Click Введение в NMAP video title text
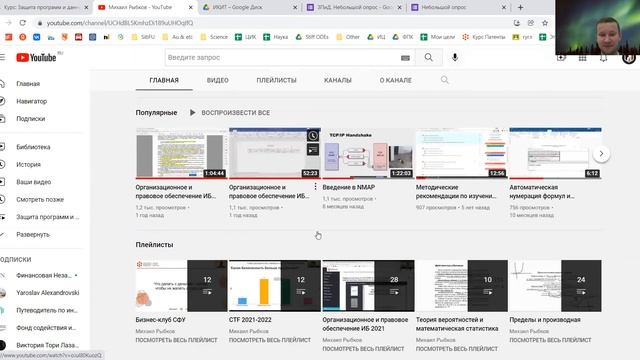The width and height of the screenshot is (640, 360). (x=348, y=187)
